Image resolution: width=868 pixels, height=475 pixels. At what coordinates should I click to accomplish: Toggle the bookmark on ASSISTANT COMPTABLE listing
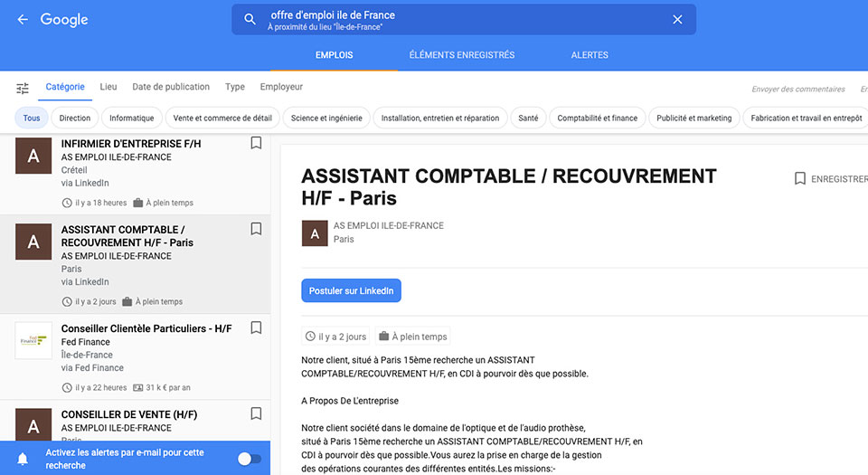(x=256, y=229)
